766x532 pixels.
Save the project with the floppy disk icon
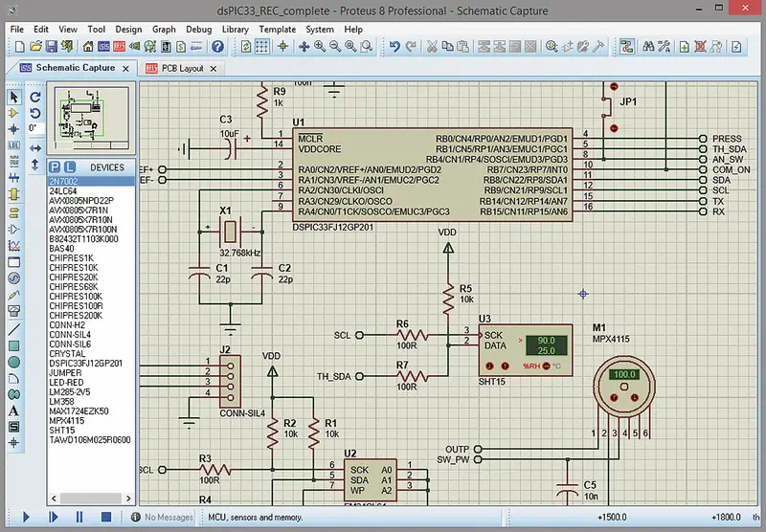(x=51, y=47)
